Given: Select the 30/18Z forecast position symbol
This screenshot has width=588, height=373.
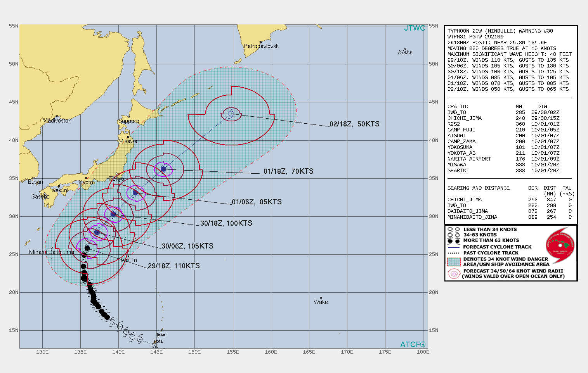Looking at the screenshot, I should tap(113, 214).
